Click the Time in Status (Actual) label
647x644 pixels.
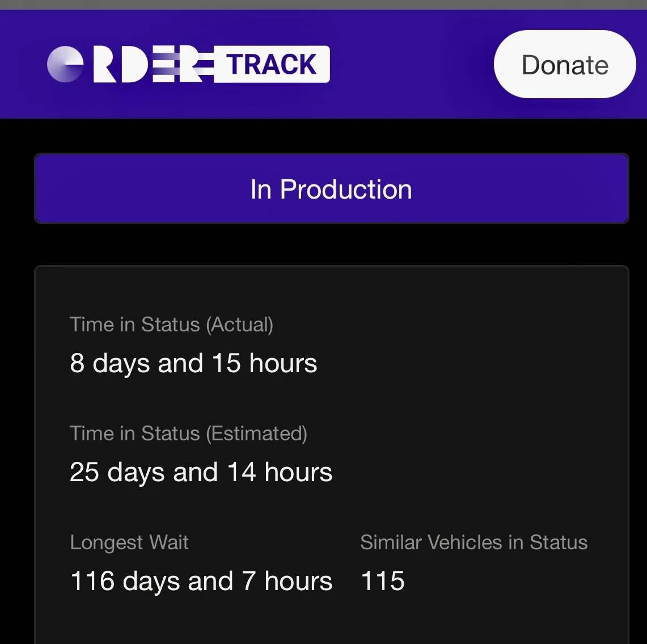[171, 325]
